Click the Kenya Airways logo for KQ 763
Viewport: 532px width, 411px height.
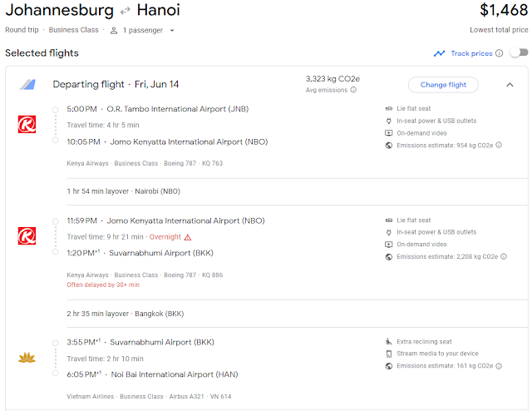tap(27, 125)
